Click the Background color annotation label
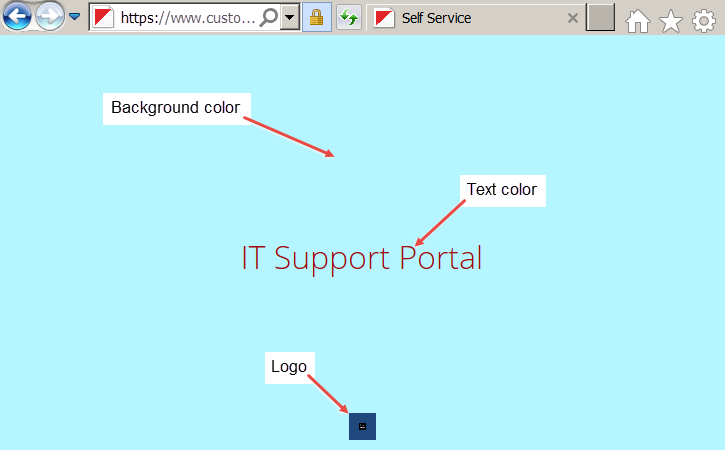This screenshot has width=725, height=450. click(176, 108)
